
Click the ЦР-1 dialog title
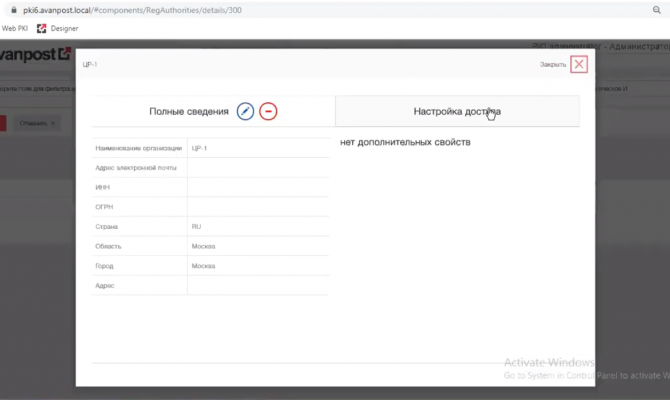point(90,65)
